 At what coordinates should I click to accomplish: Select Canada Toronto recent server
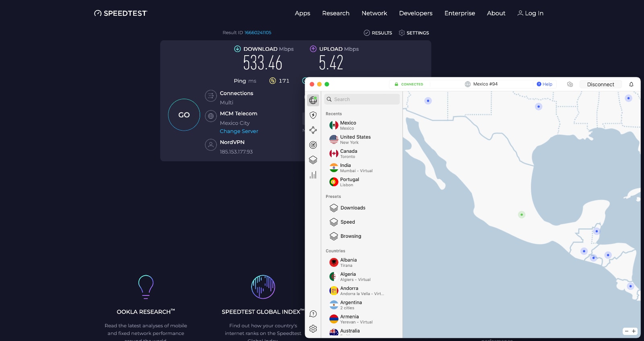click(x=361, y=154)
